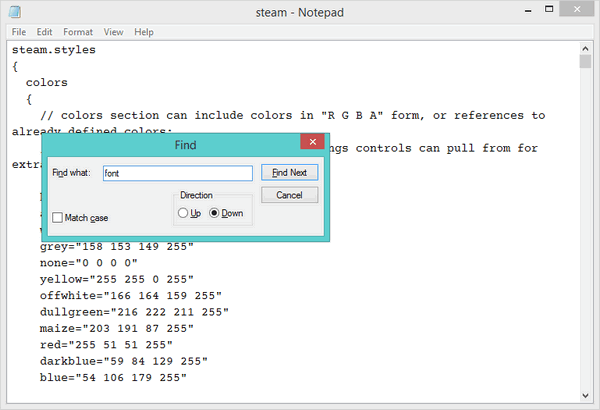Click the Notepad application icon in title bar
This screenshot has height=410, width=600.
[x=15, y=12]
